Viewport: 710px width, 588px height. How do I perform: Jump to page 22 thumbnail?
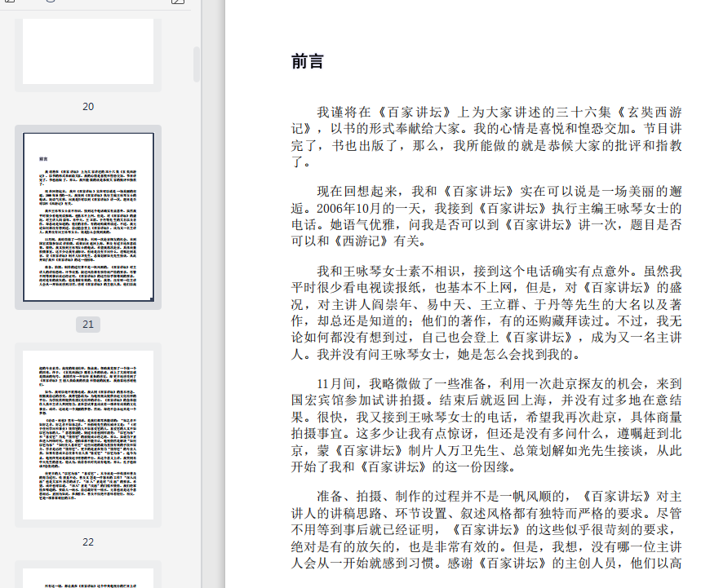pos(88,435)
